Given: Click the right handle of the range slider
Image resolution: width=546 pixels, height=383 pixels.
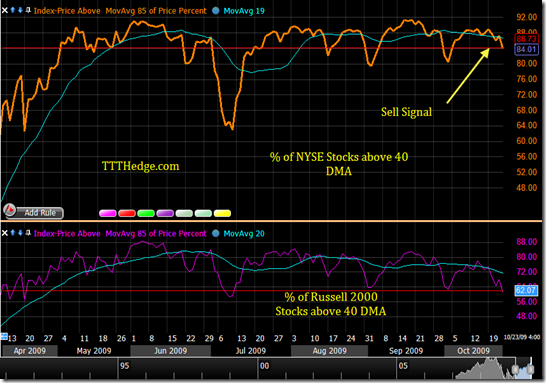Looking at the screenshot, I should tap(530, 369).
